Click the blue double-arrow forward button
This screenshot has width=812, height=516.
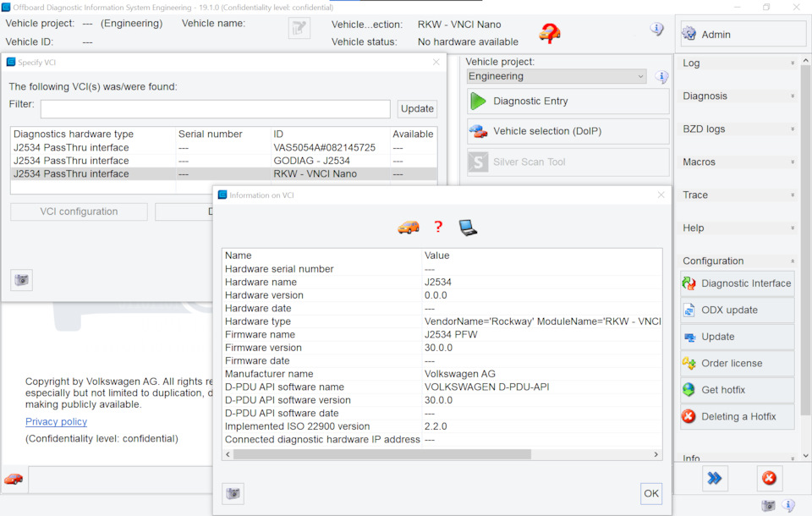(715, 478)
